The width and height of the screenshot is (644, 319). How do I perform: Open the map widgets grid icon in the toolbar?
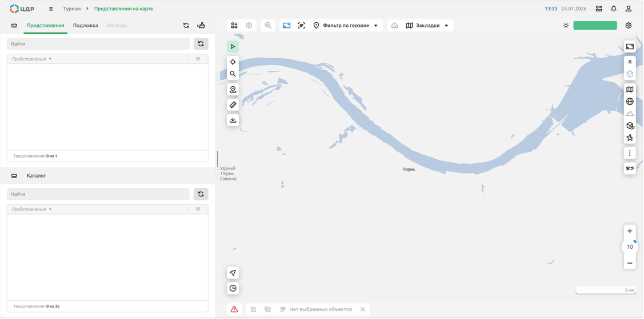pos(234,26)
